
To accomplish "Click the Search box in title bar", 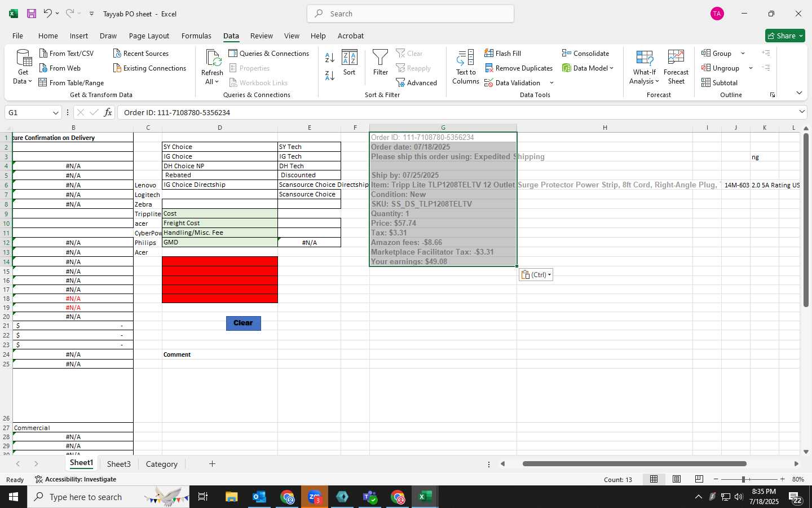I will tap(411, 14).
